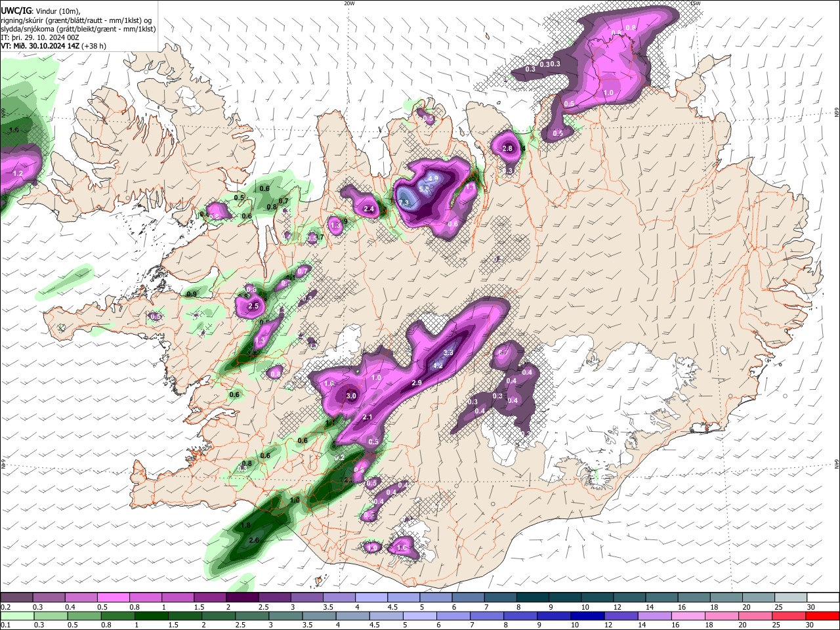Click the '4.9' precipitation value on the map
The height and width of the screenshot is (630, 840).
432,178
